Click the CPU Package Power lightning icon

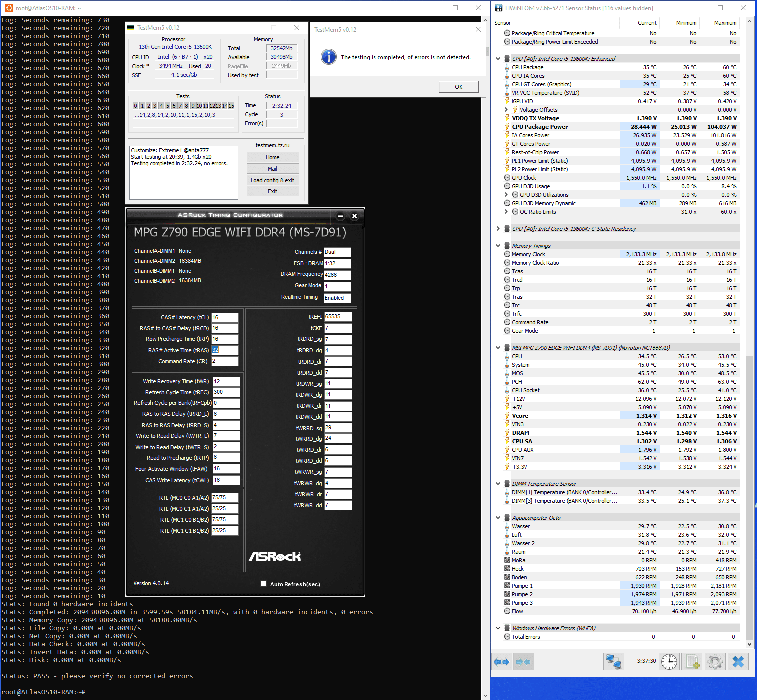click(x=507, y=127)
